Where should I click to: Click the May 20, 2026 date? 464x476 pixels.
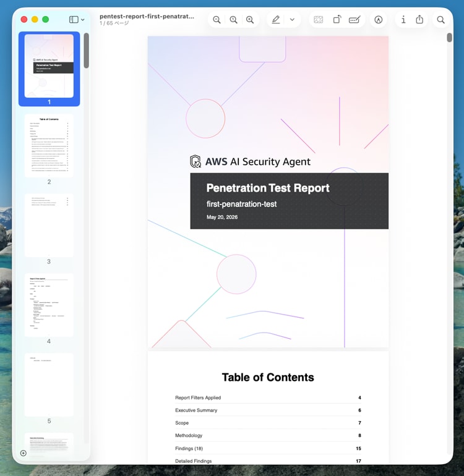click(x=222, y=217)
